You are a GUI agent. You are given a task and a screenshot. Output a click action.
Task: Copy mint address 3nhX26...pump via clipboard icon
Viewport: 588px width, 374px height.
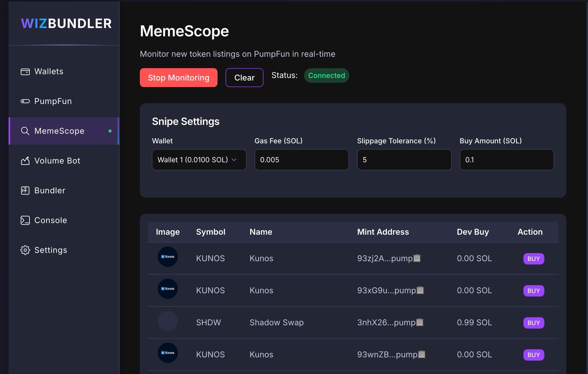click(x=420, y=322)
